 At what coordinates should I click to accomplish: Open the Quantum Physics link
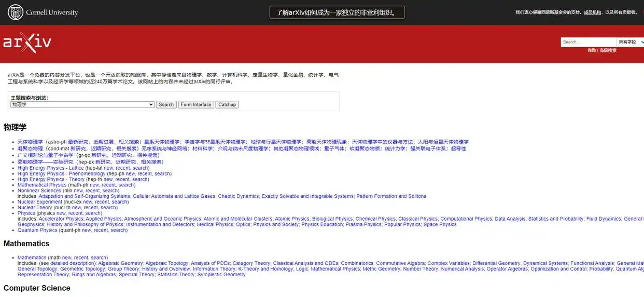tap(37, 230)
